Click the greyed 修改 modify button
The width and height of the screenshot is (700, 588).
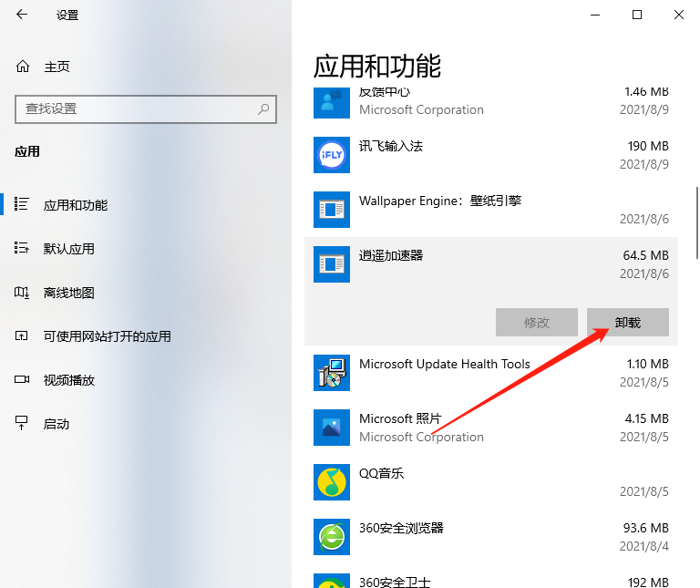[537, 322]
